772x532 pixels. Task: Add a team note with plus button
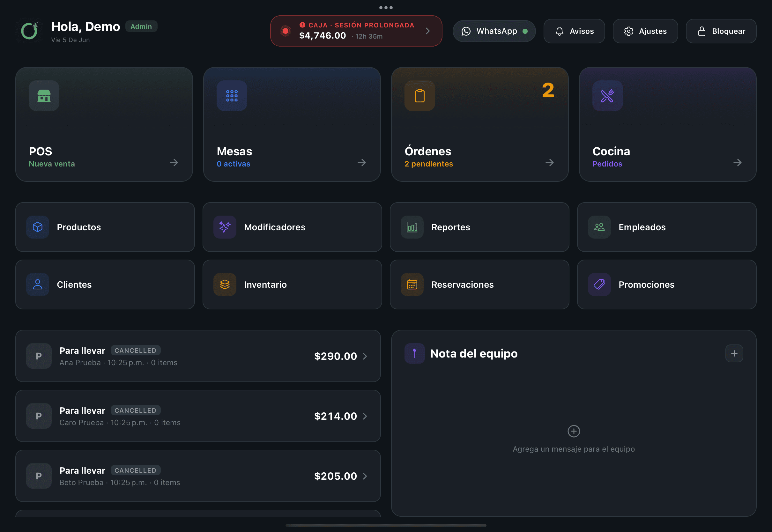(x=734, y=353)
